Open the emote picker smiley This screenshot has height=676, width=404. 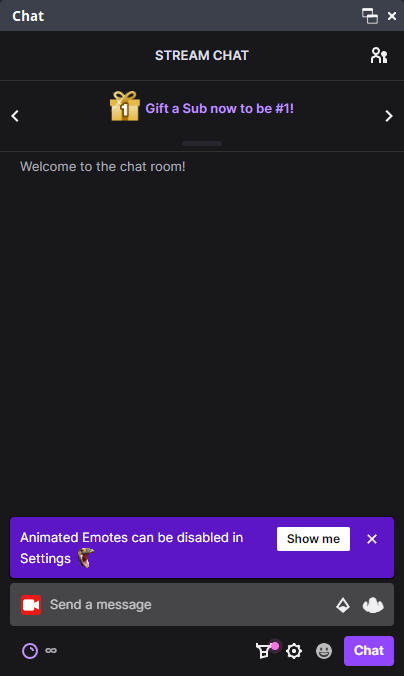[324, 651]
